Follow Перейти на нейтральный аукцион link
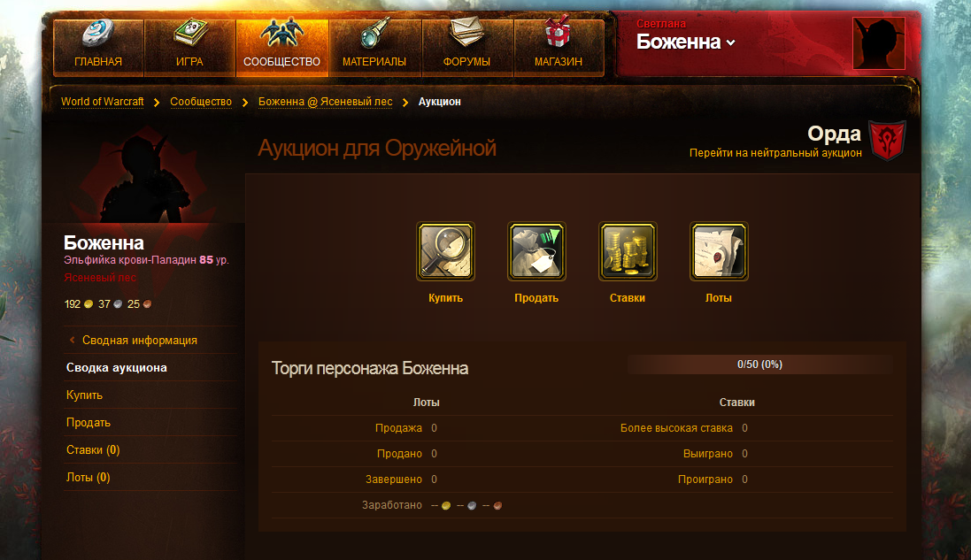Image resolution: width=971 pixels, height=560 pixels. (775, 153)
